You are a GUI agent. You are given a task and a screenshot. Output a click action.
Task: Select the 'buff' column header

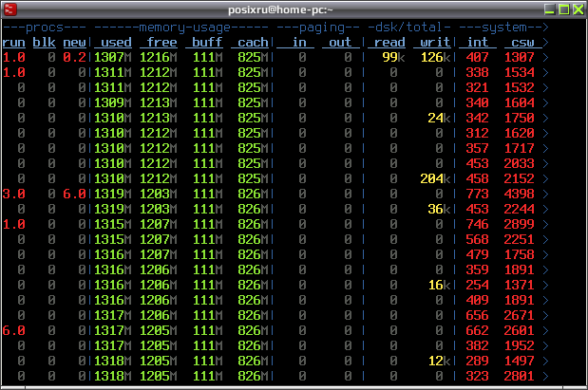coord(204,43)
